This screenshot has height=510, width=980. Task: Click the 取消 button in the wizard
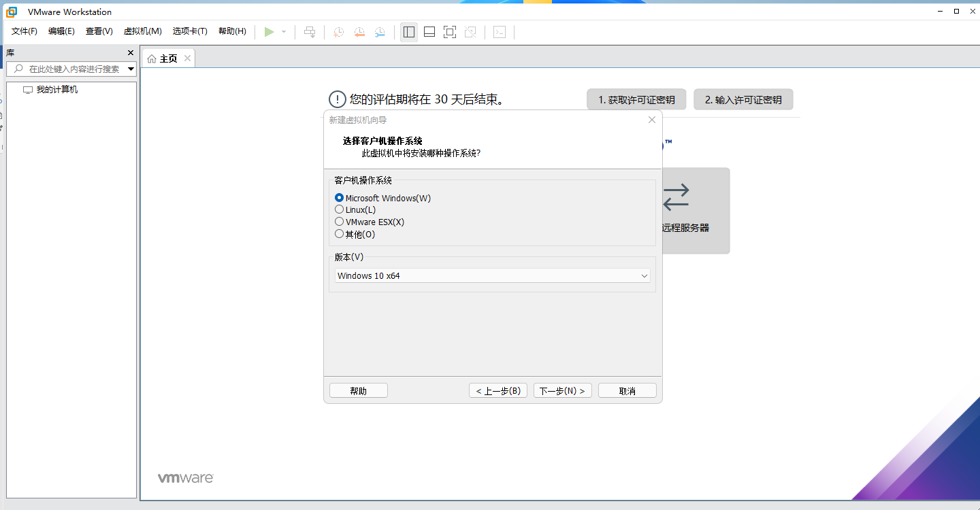[x=627, y=390]
